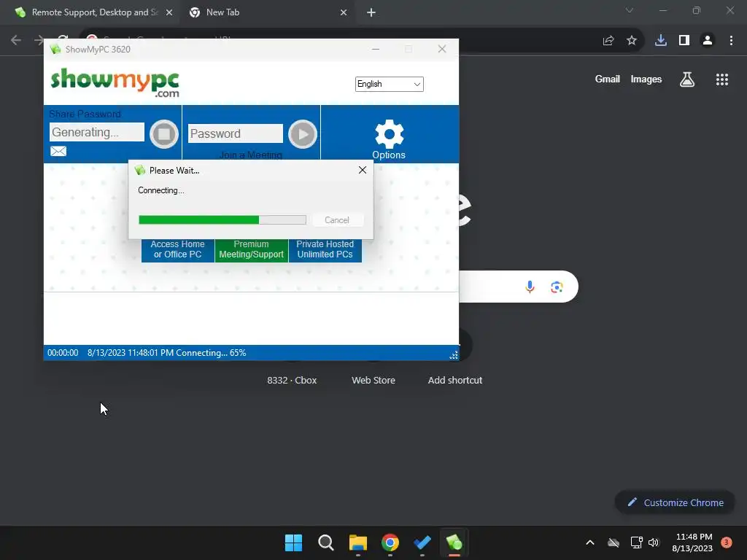Open Search Labs flask icon
Viewport: 747px width, 560px height.
coord(687,79)
